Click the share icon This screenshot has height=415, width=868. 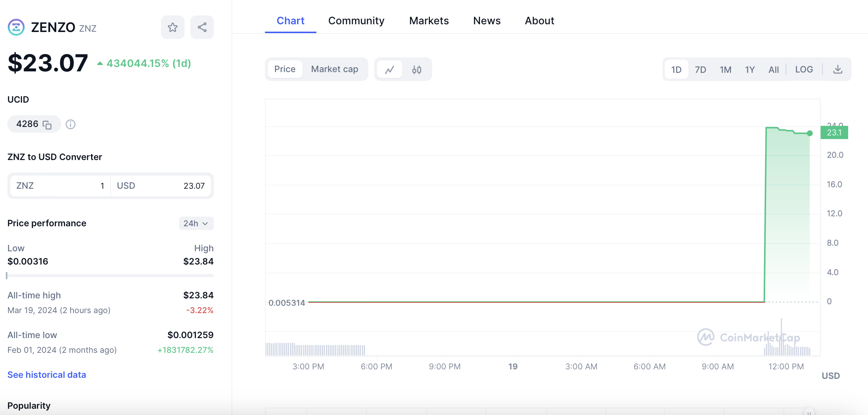click(202, 27)
